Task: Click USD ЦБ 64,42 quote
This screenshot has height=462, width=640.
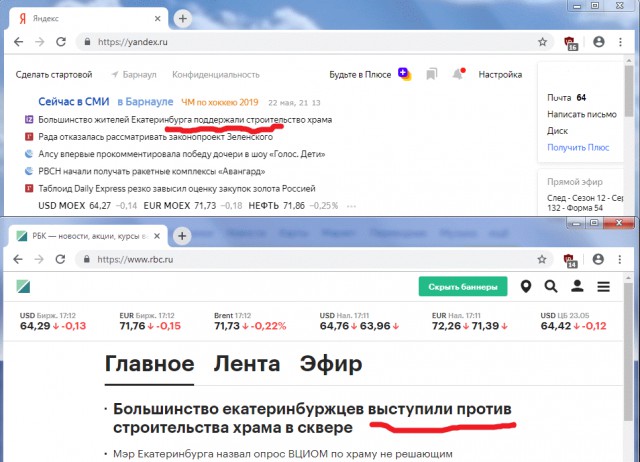Action: [x=573, y=321]
